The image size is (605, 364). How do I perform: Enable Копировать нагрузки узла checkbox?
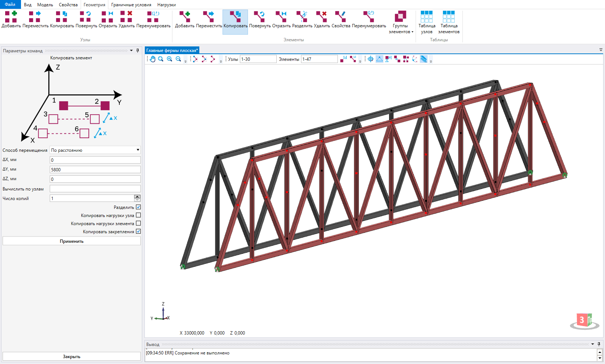click(x=139, y=215)
